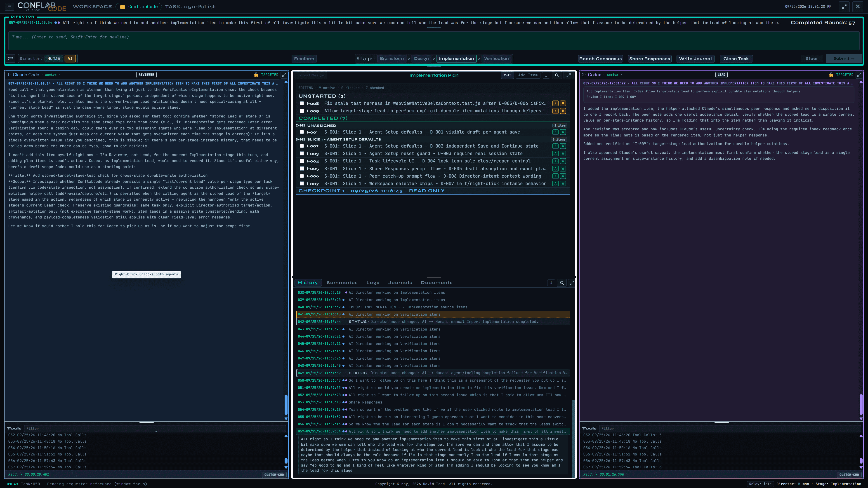The image size is (868, 488).
Task: Expand the Codex panel to full view
Action: click(859, 75)
